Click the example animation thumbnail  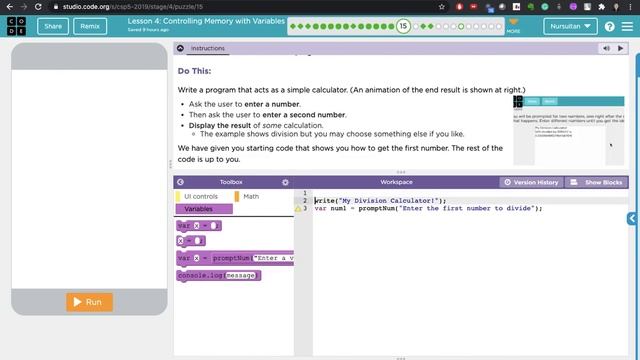(x=569, y=131)
